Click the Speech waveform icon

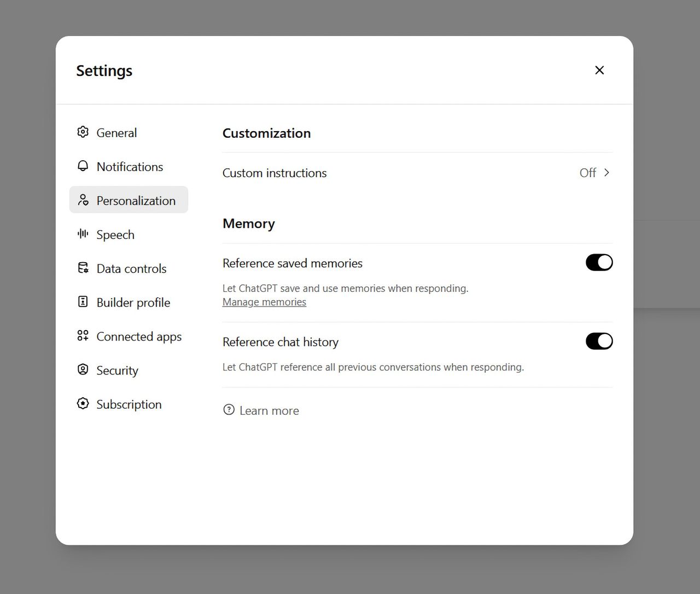tap(83, 234)
